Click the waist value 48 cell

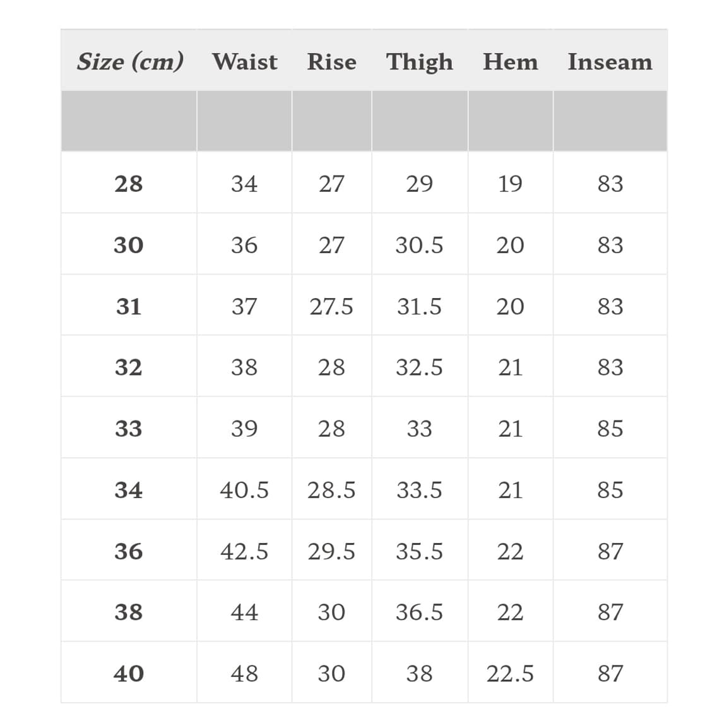(244, 673)
